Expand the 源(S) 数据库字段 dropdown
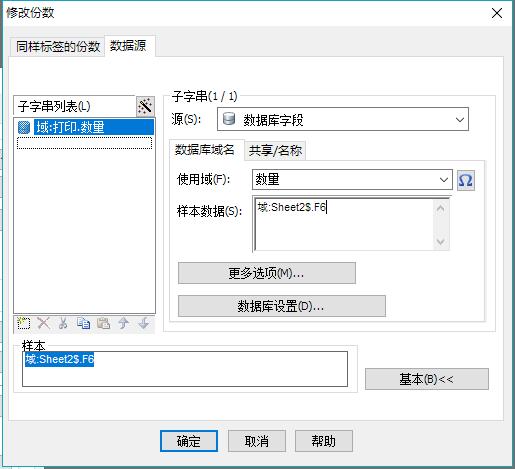Screen dimensions: 515x469 pos(343,119)
